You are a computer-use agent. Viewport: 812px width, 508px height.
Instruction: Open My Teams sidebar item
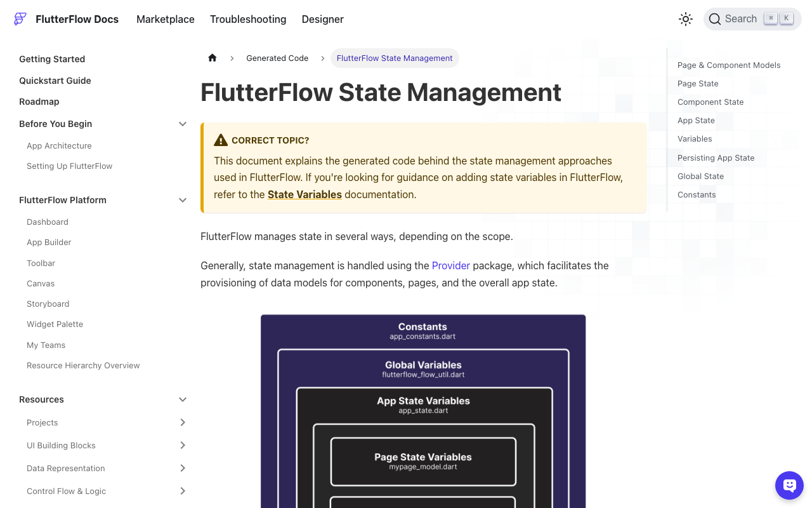tap(46, 345)
